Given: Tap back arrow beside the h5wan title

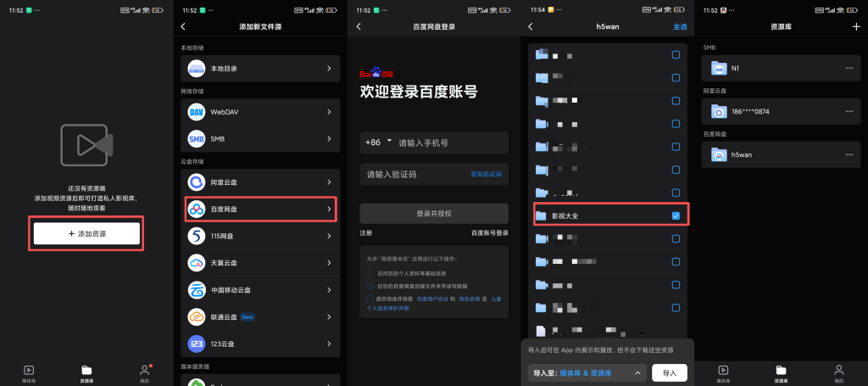Looking at the screenshot, I should coord(531,26).
